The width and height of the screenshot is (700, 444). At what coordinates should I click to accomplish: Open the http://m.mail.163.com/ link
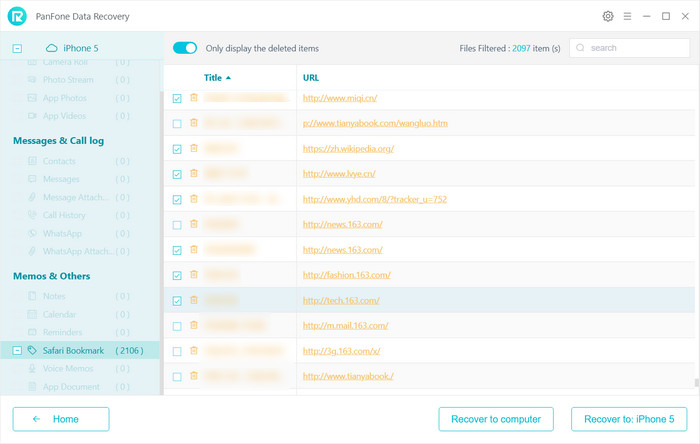346,325
